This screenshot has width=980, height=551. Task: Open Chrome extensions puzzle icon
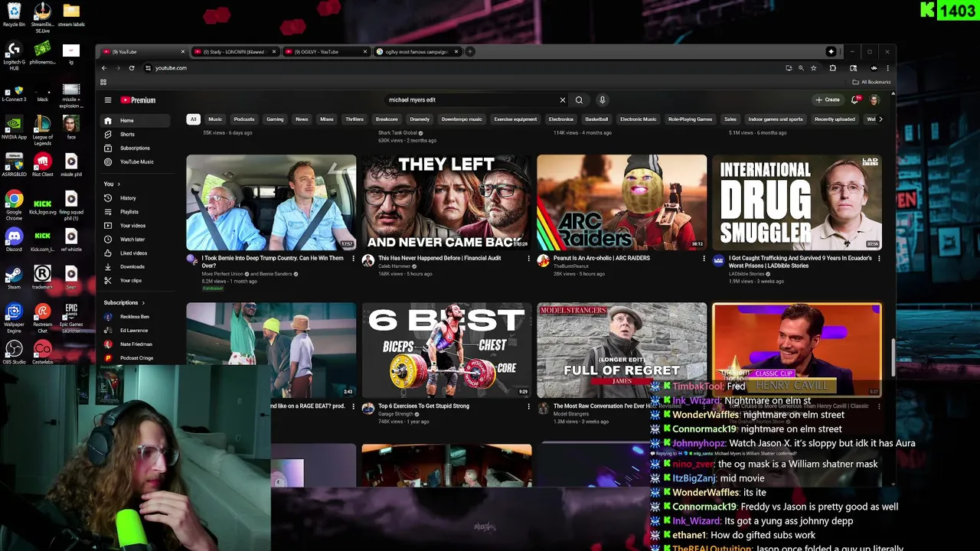click(x=833, y=68)
